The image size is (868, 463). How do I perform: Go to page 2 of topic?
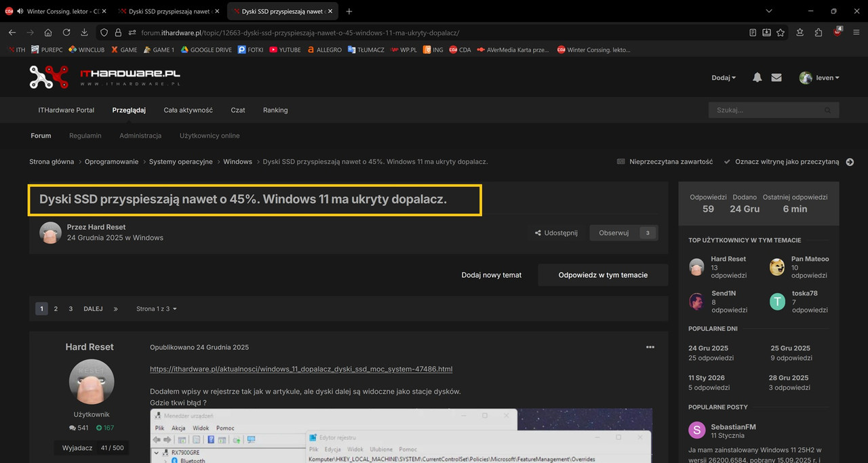coord(56,308)
